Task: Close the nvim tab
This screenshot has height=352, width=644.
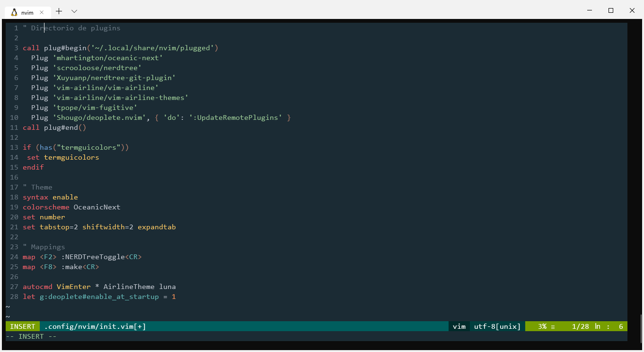Action: click(42, 12)
